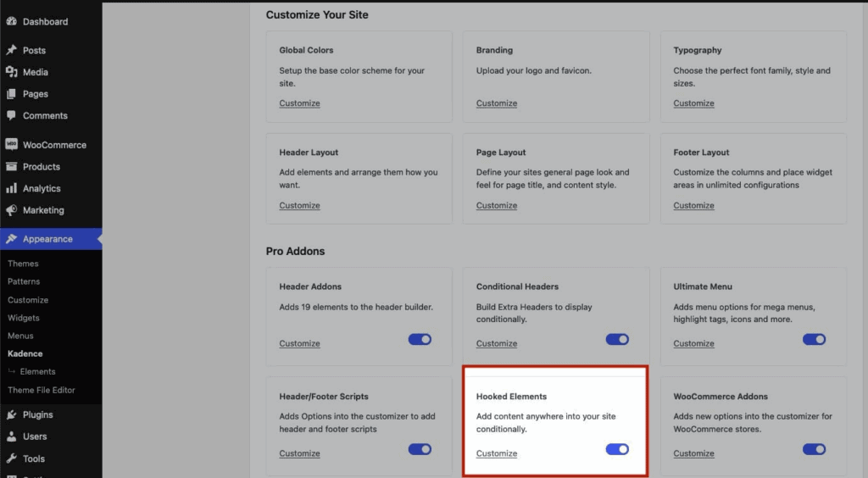Click the Dashboard icon in sidebar
The image size is (868, 478).
click(x=11, y=21)
